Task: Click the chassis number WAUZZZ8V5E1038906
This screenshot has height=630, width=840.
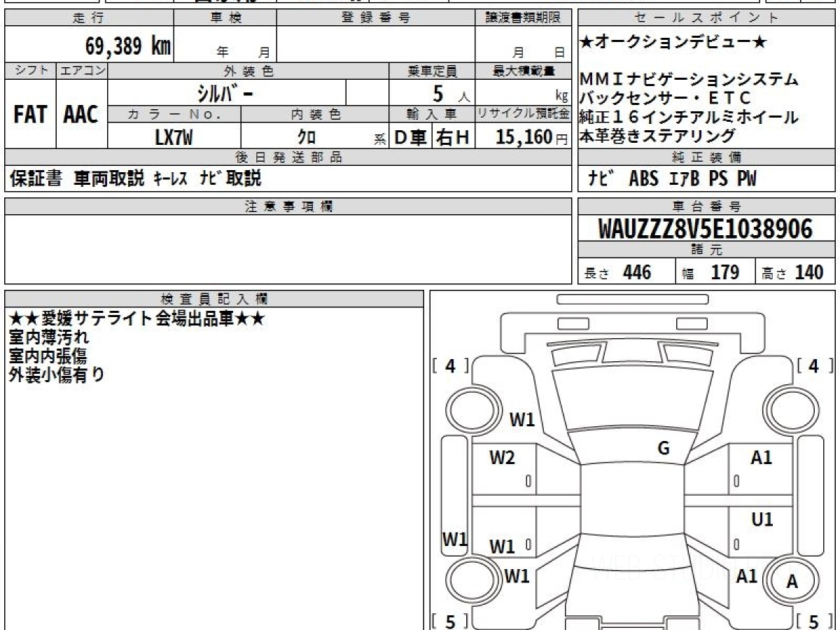Action: [706, 229]
